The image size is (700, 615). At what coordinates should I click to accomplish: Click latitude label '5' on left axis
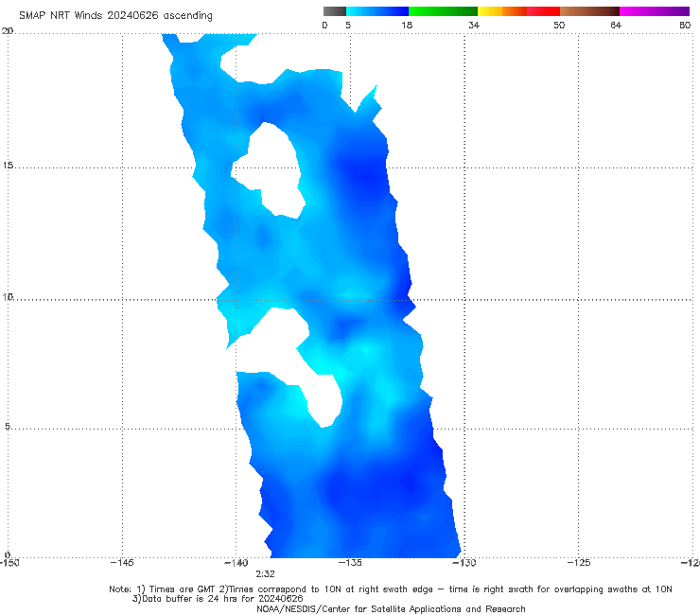pyautogui.click(x=8, y=427)
